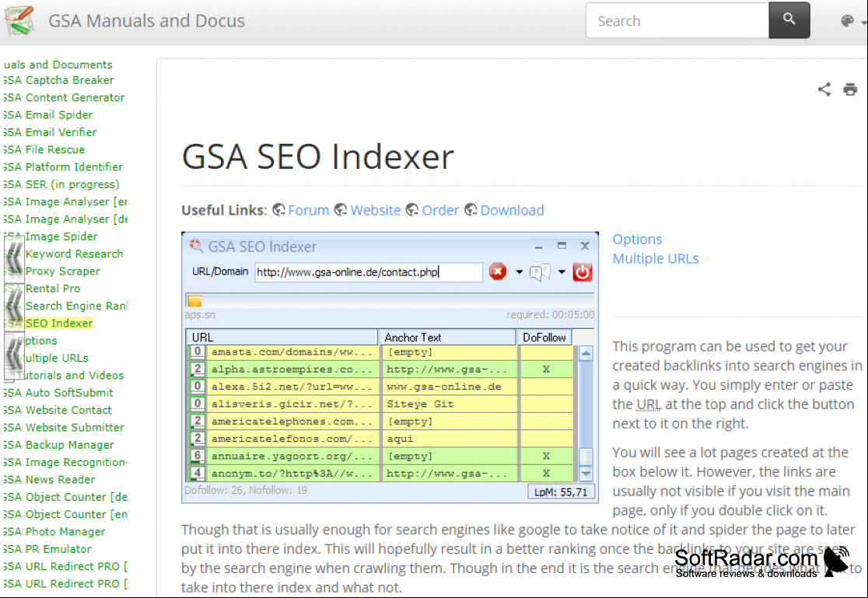The height and width of the screenshot is (598, 868).
Task: Open the Order link
Action: (440, 211)
